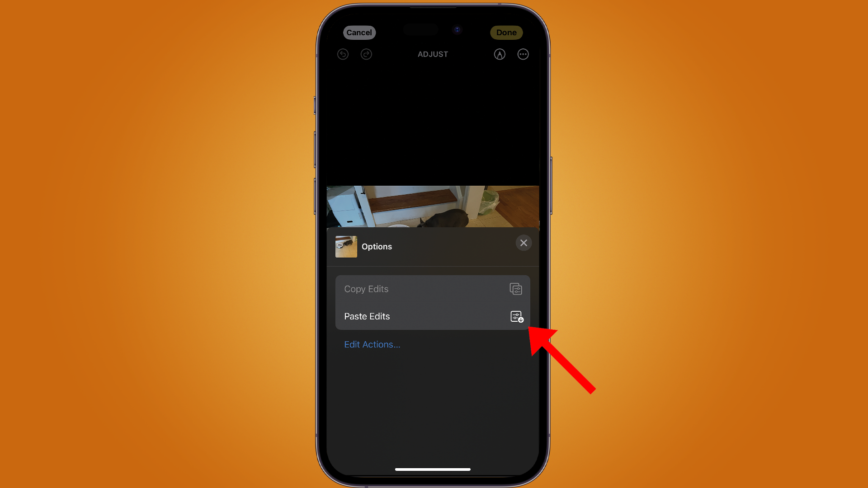Tap Done to save edits
The height and width of the screenshot is (488, 868).
point(506,32)
